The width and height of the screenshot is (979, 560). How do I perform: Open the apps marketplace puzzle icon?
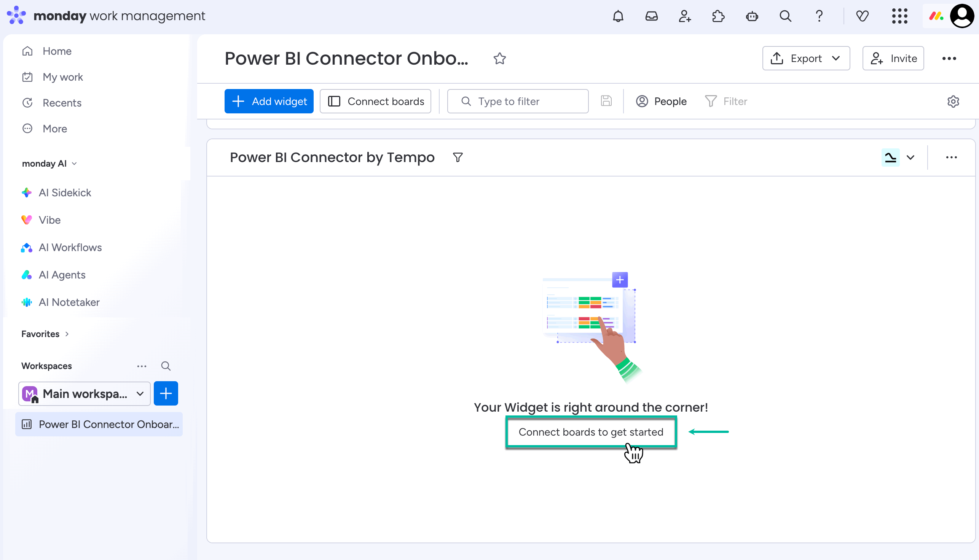pyautogui.click(x=718, y=16)
